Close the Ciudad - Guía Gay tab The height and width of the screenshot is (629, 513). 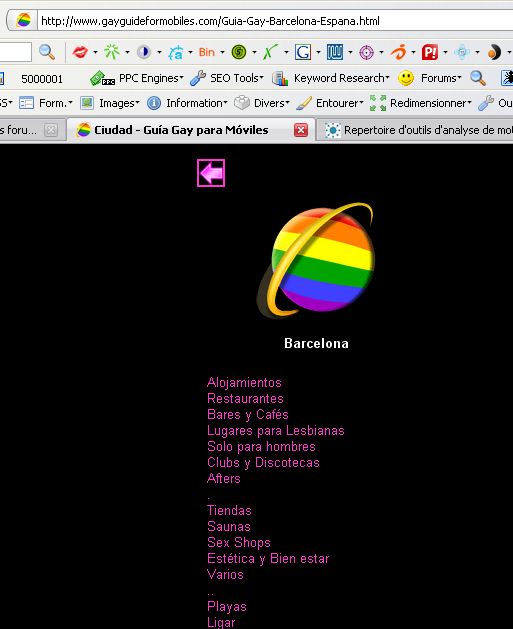tap(301, 130)
